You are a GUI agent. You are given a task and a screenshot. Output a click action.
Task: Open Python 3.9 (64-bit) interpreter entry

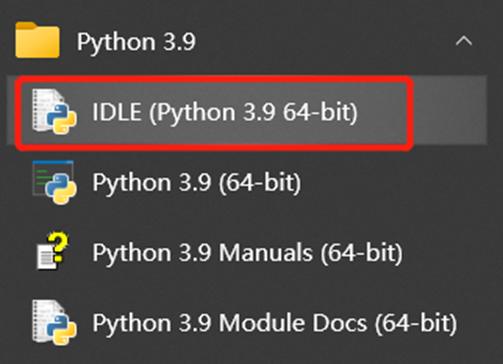tap(247, 182)
